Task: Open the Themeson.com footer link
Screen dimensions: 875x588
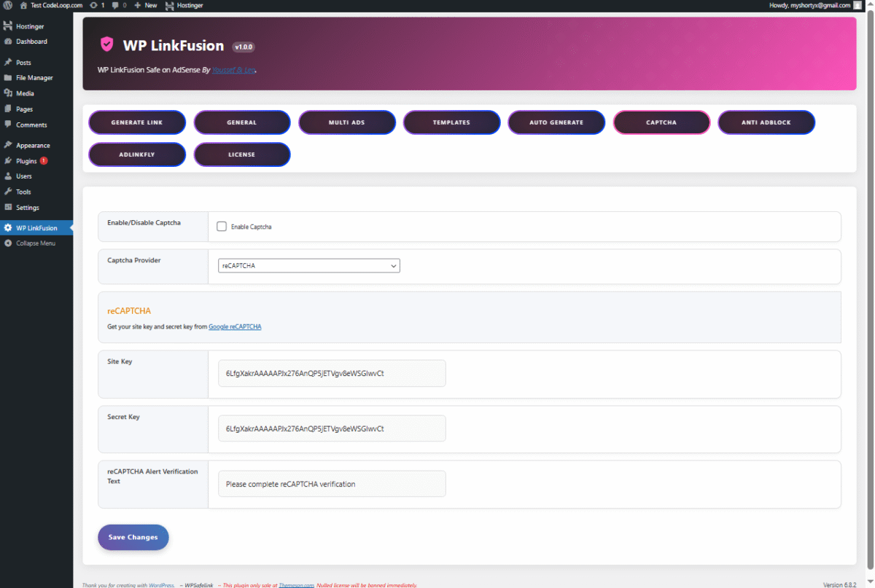Action: tap(296, 584)
